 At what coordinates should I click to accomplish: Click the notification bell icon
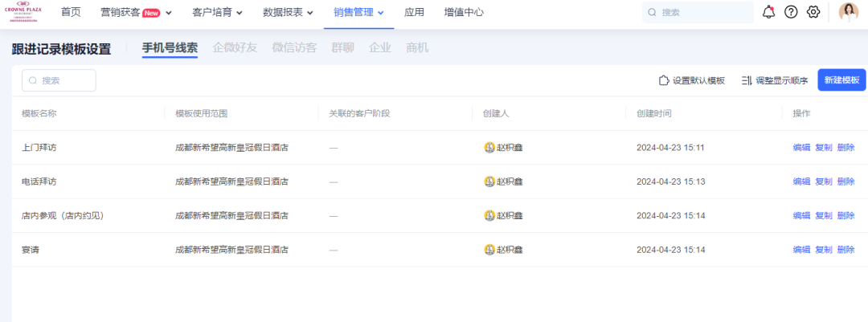pos(768,12)
